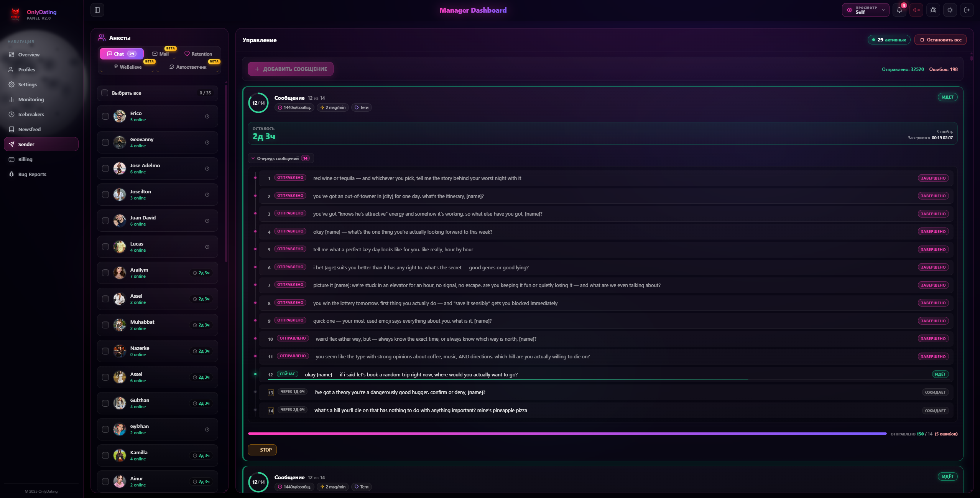Screen dimensions: 980x498
Task: Click the STOP button
Action: [x=262, y=450]
